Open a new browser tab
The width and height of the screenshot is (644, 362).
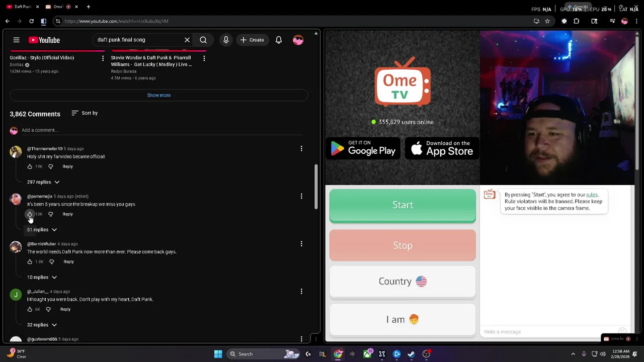[x=89, y=7]
